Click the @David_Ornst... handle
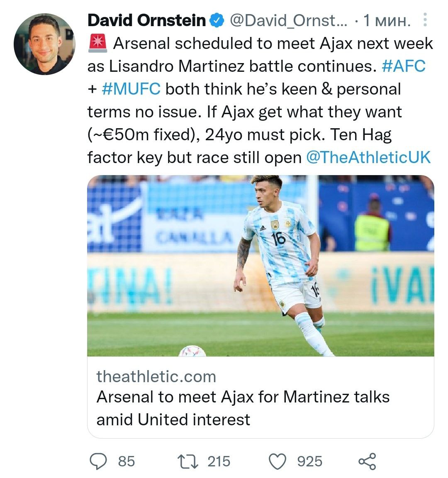Screen dimensions: 448x478 (289, 20)
